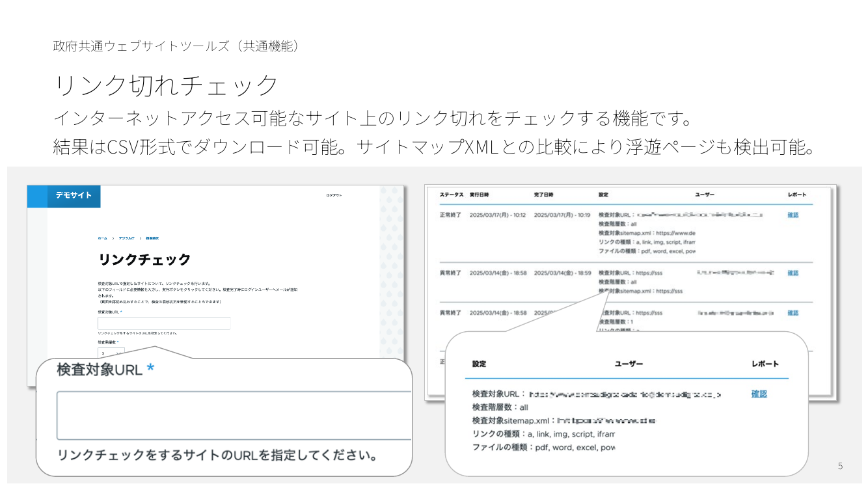Screen dimensions: 868x488
Task: Select the 2025/03/17(月) - 10:19 completion time
Action: click(562, 215)
